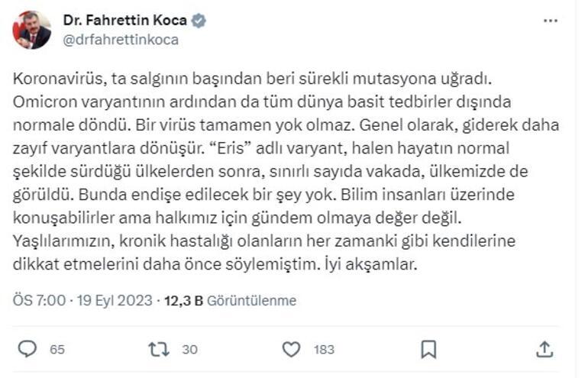The width and height of the screenshot is (588, 378).
Task: Click the blue verified badge
Action: coord(199,21)
